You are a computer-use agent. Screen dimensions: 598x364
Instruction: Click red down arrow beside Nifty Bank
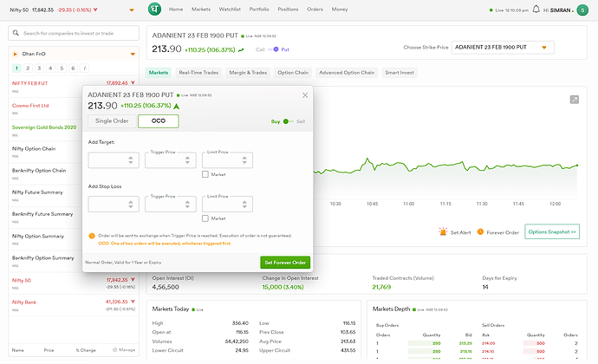[133, 302]
